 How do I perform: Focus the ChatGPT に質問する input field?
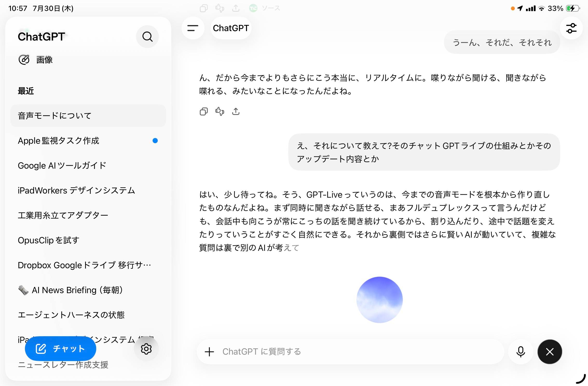tap(350, 352)
